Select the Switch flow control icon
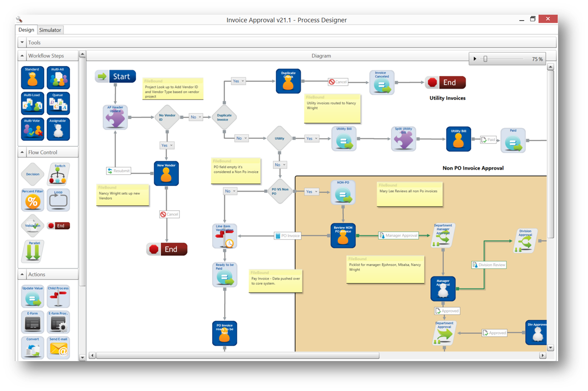Viewport: 588px width, 391px height. 58,174
